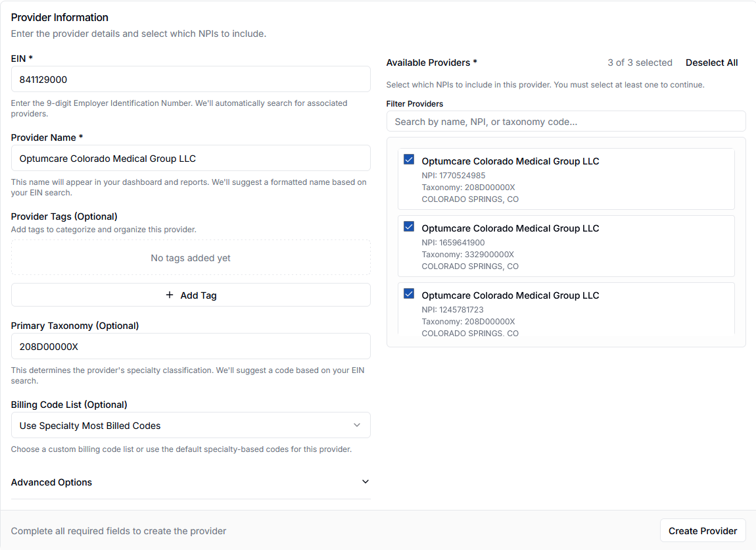This screenshot has width=756, height=550.
Task: Click the Create Provider button
Action: pos(702,530)
